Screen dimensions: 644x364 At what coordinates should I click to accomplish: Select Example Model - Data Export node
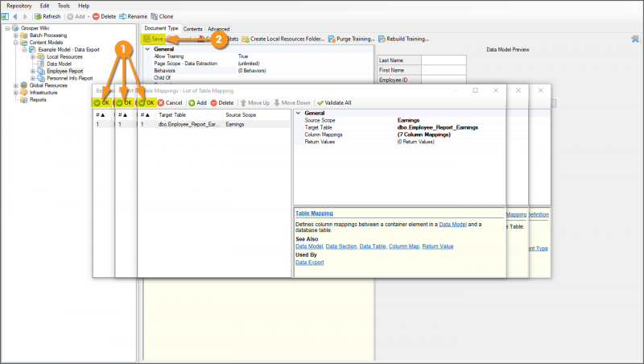68,49
